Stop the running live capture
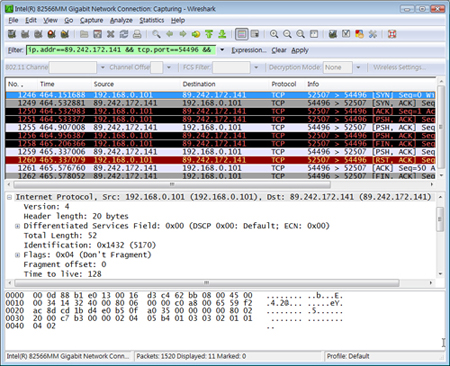Image resolution: width=450 pixels, height=366 pixels. pyautogui.click(x=51, y=34)
